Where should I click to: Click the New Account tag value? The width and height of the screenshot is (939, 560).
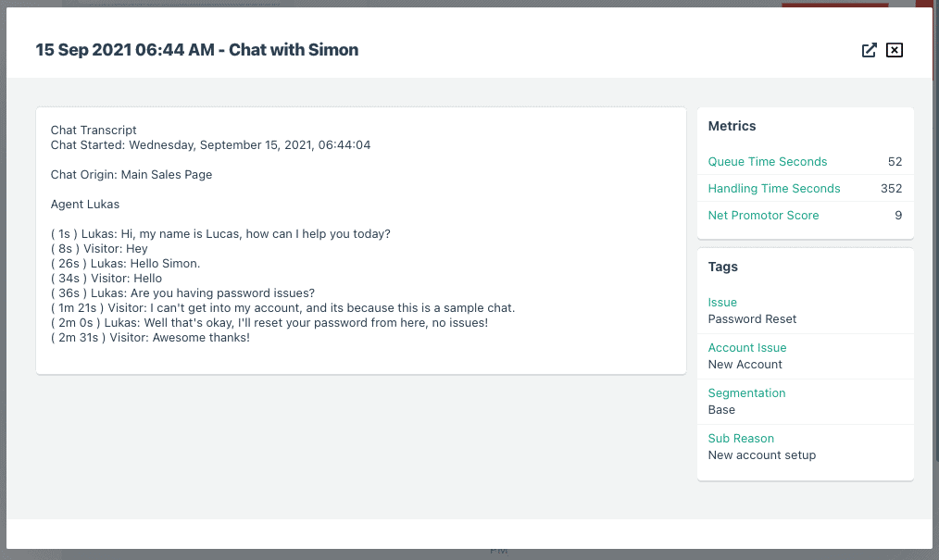745,365
